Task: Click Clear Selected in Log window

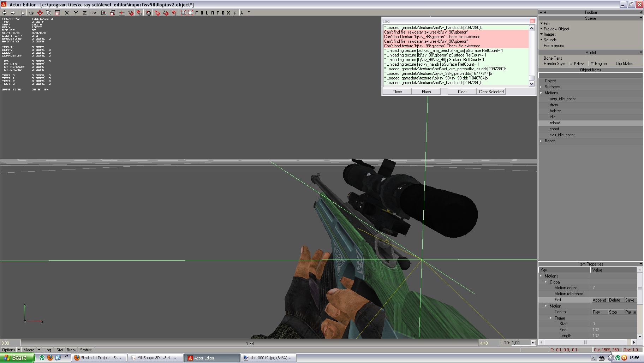Action: point(491,92)
